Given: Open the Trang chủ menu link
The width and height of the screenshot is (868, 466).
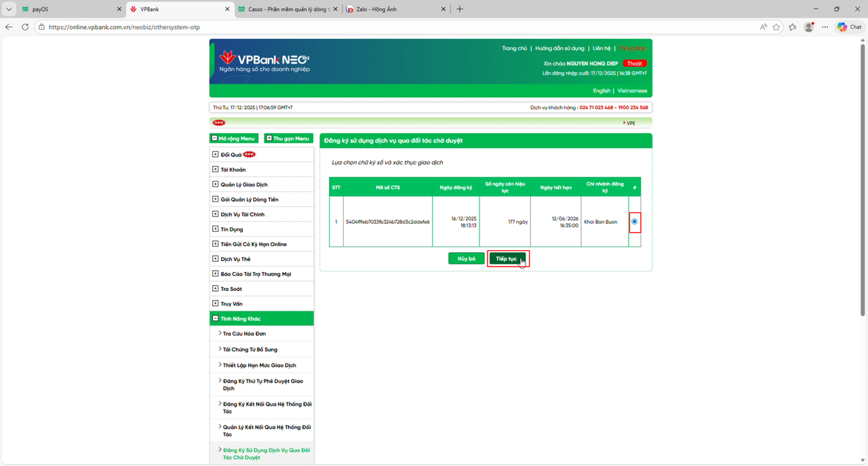Looking at the screenshot, I should (x=515, y=48).
